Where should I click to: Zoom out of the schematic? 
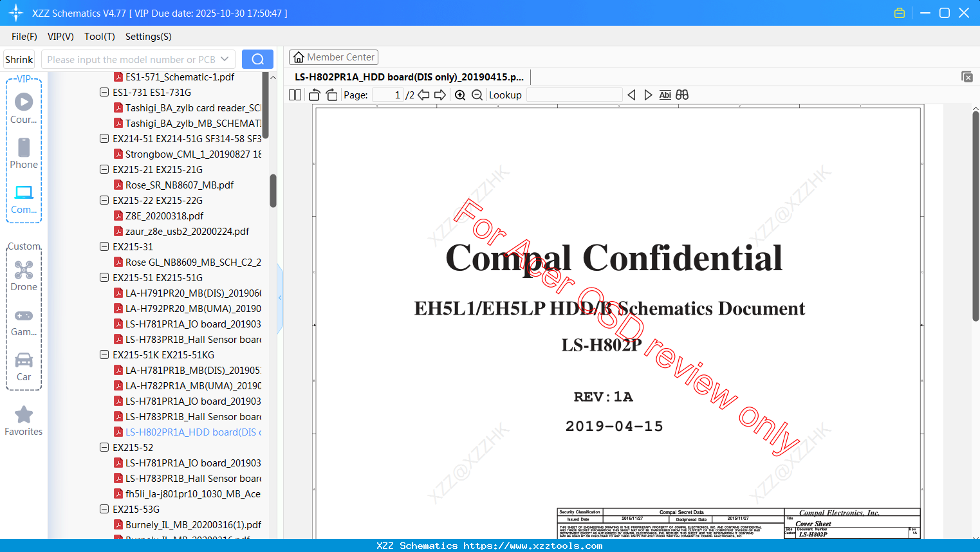(477, 95)
